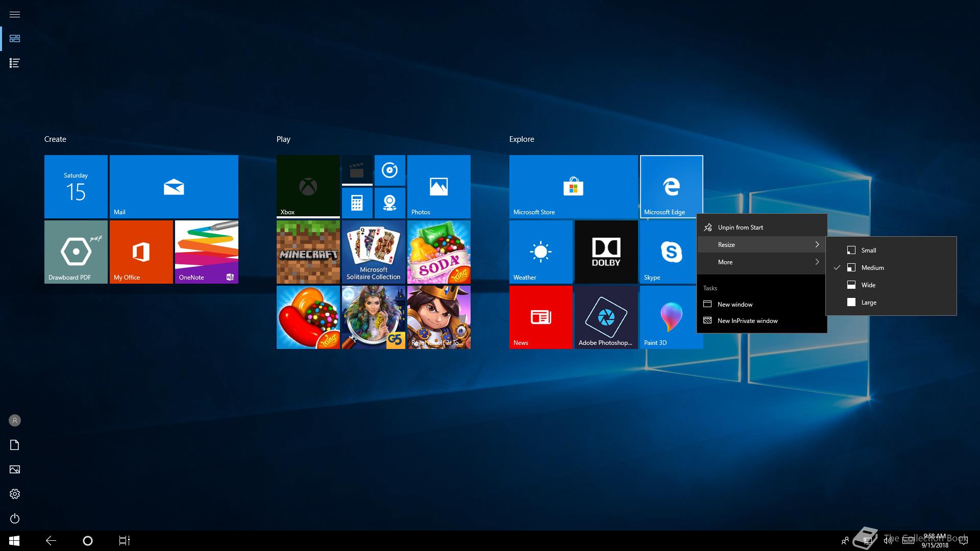Open the Calculator small tile

coord(357,203)
